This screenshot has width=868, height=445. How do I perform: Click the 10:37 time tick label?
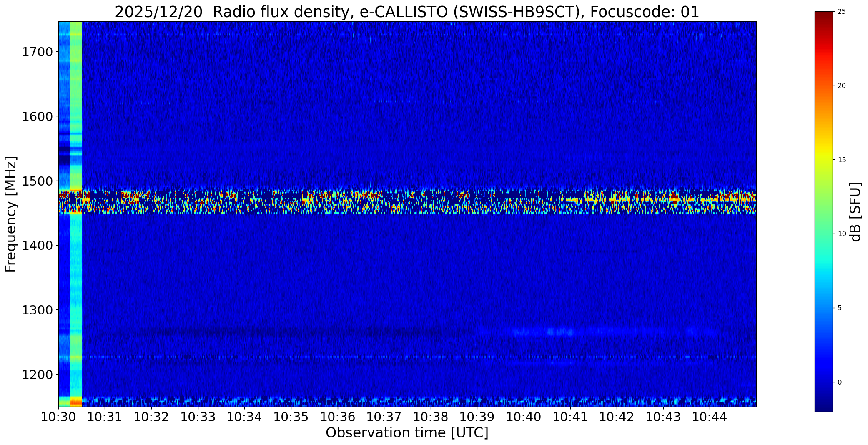pyautogui.click(x=384, y=417)
